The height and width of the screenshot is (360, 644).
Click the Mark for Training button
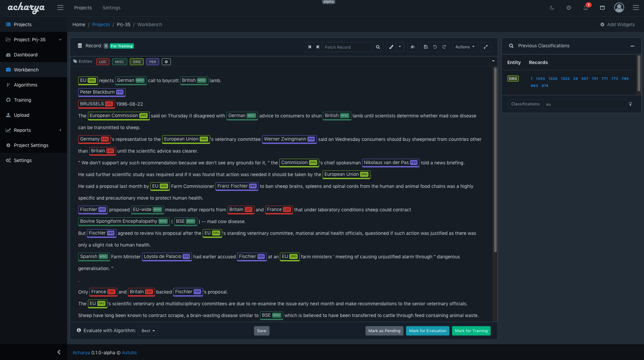471,331
